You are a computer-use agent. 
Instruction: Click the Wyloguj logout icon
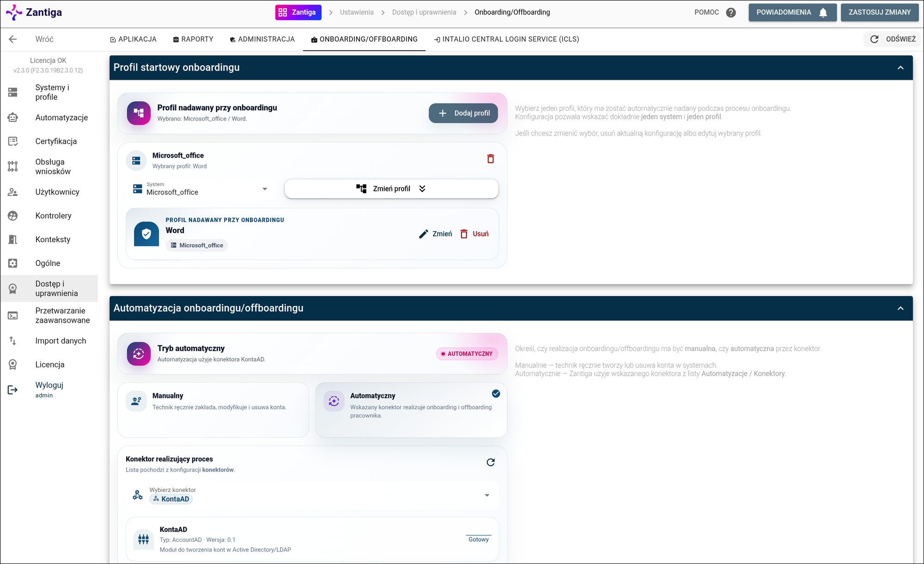point(13,390)
